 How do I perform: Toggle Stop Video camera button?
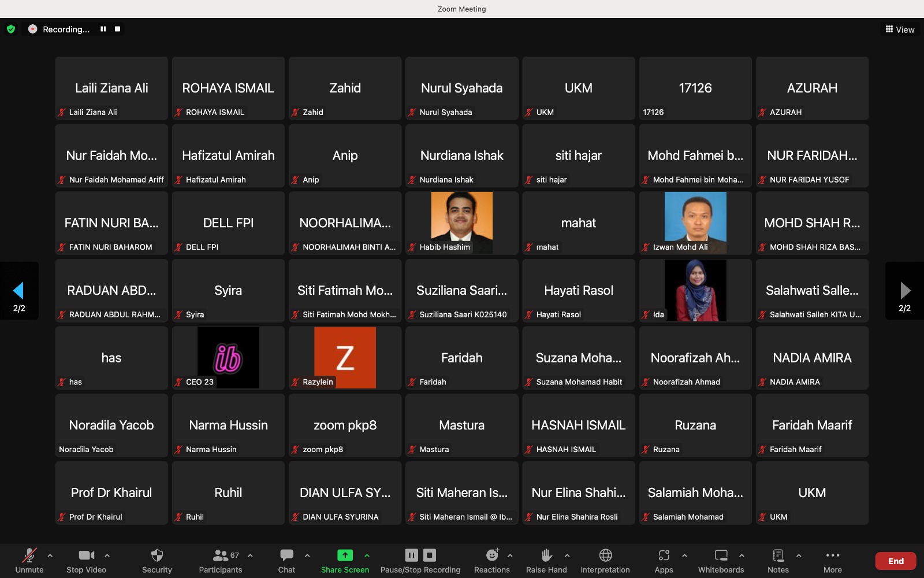[86, 555]
